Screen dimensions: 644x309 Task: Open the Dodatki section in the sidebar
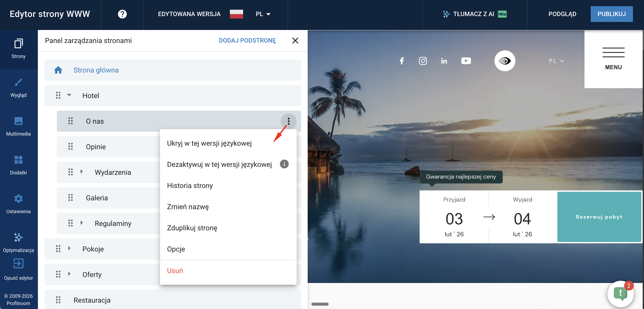coord(19,165)
